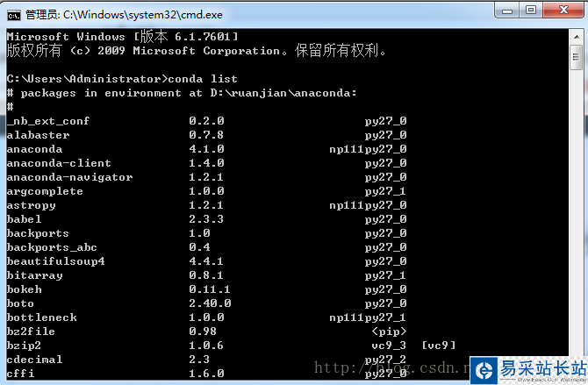Open the cmd.exe system menu icon

pos(14,15)
